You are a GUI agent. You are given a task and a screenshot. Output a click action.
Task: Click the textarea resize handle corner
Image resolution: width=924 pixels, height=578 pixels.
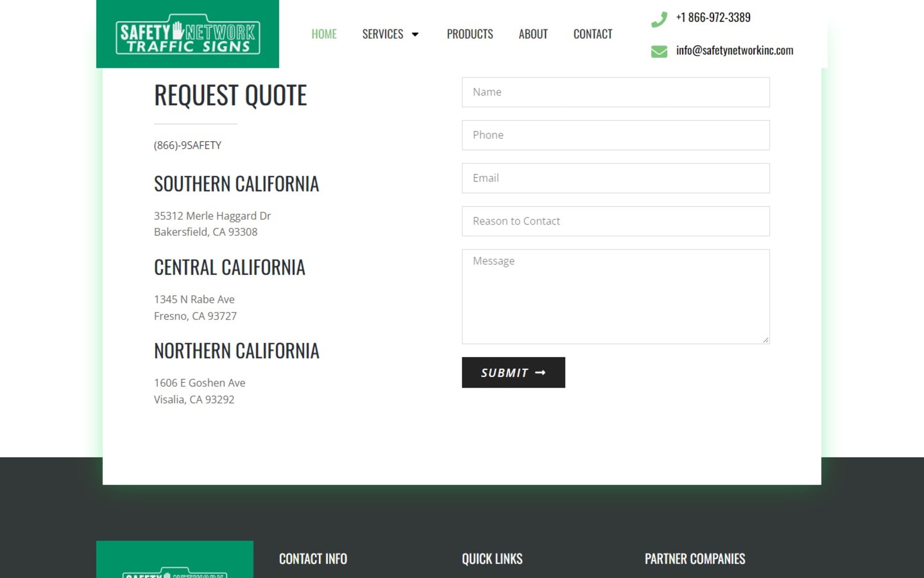tap(765, 340)
